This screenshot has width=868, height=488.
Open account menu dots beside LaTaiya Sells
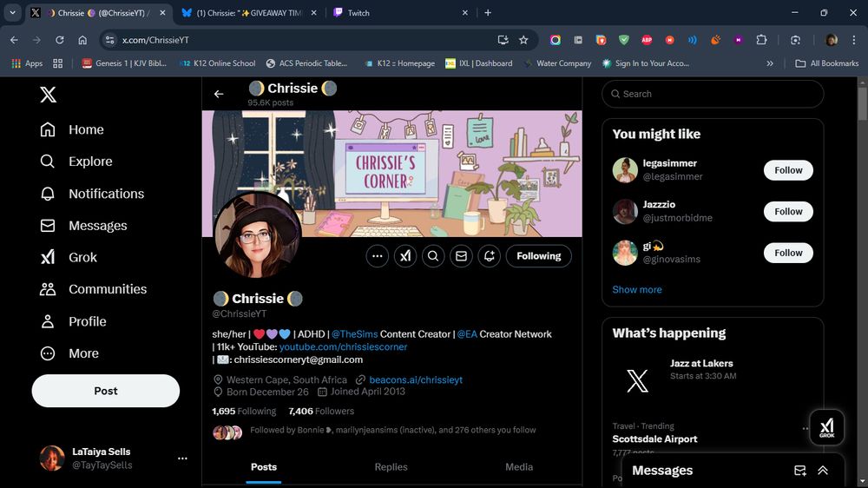(182, 458)
